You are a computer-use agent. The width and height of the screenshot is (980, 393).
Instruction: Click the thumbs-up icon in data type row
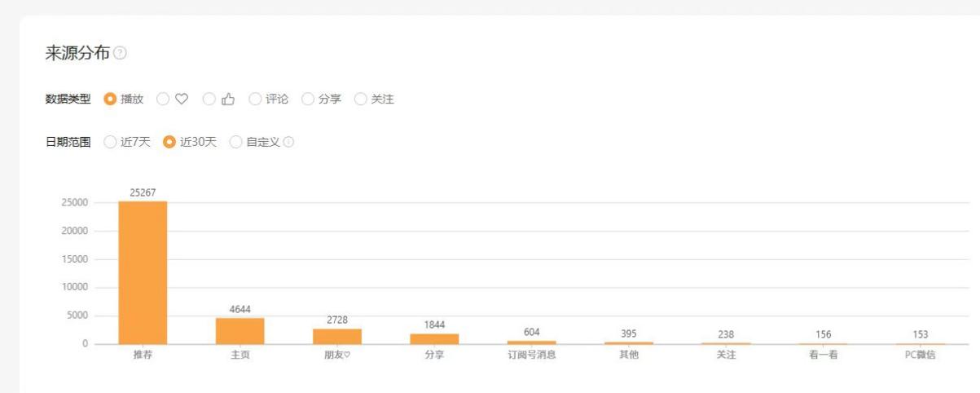point(228,99)
